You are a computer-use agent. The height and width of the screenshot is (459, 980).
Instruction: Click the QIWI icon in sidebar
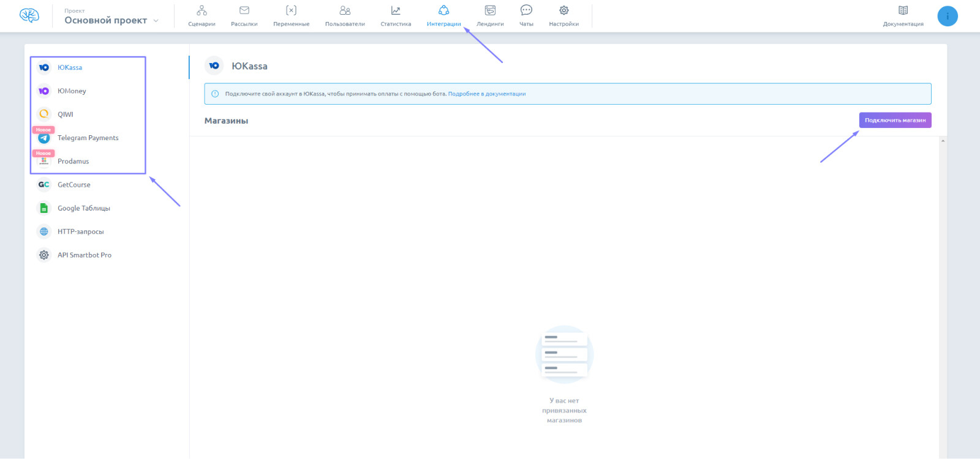(x=44, y=114)
